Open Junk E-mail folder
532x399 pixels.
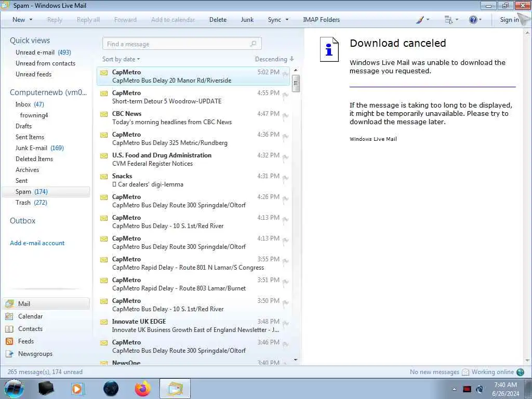point(39,148)
